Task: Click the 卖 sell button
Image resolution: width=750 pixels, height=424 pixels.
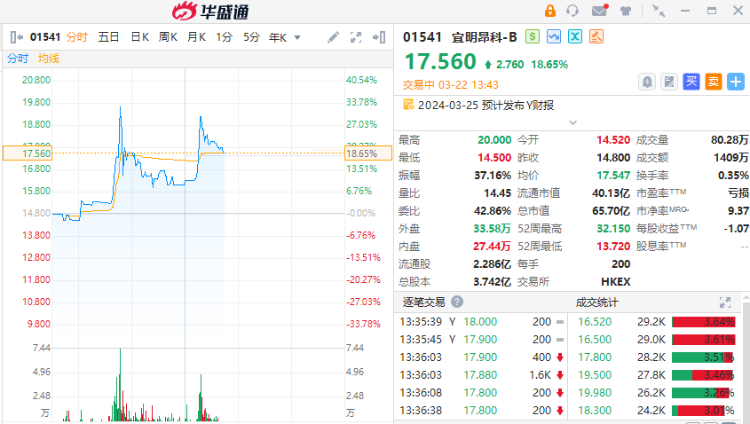Action: 713,82
